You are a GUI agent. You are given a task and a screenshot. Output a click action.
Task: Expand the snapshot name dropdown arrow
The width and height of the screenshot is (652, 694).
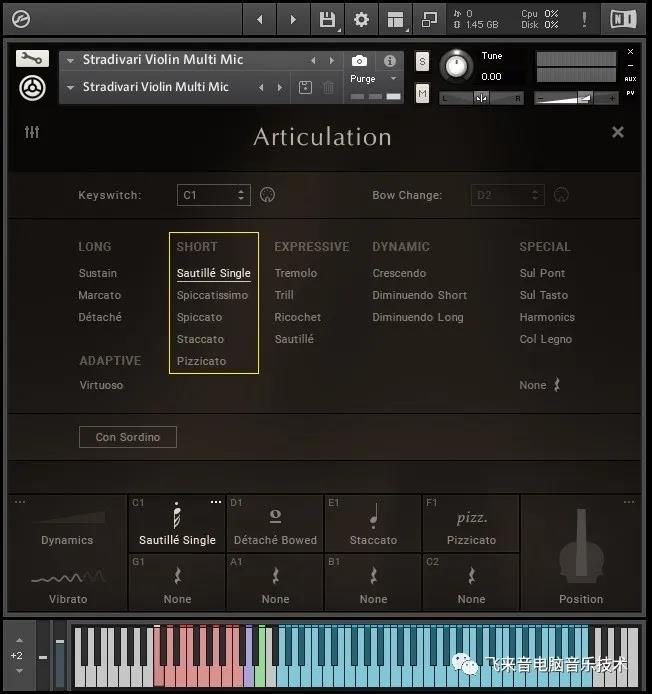point(70,88)
